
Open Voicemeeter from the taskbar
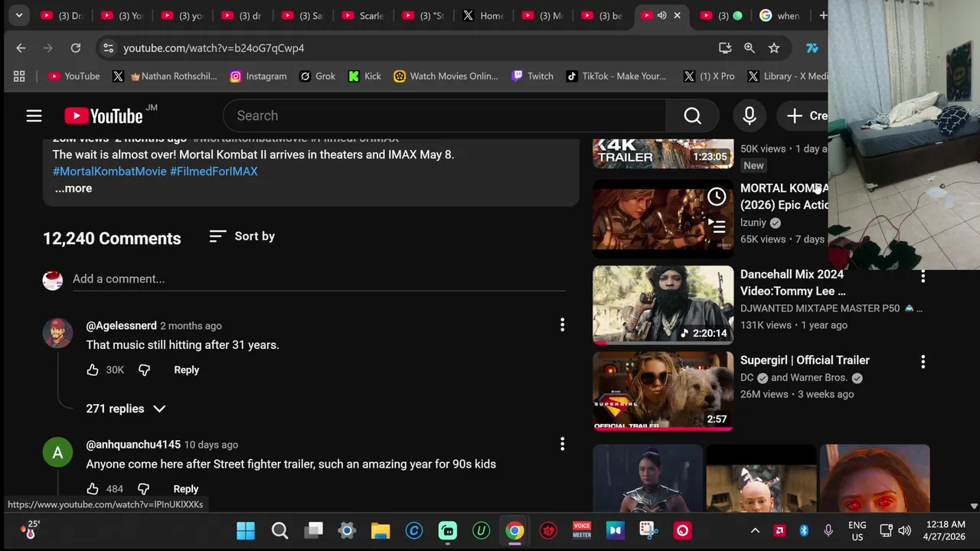tap(582, 530)
